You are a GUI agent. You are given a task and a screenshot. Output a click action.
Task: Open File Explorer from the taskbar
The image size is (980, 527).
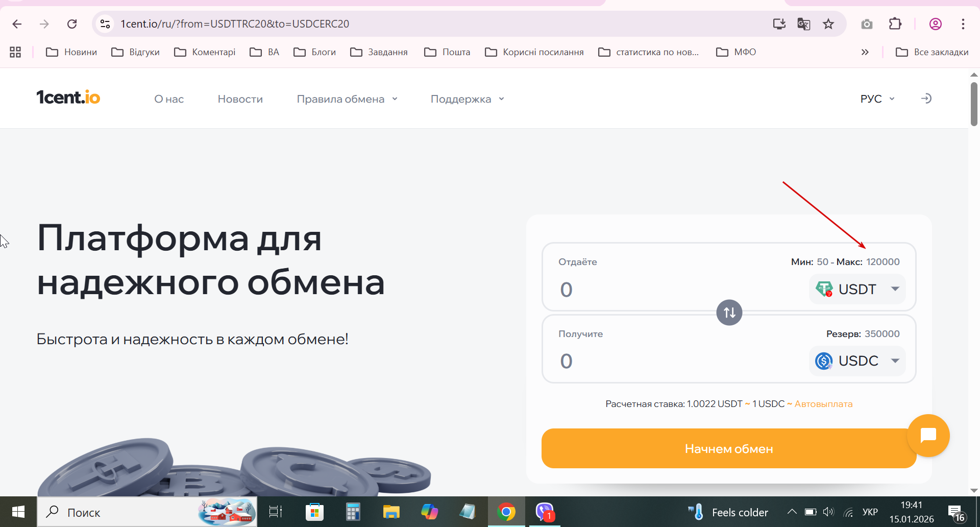click(x=391, y=512)
